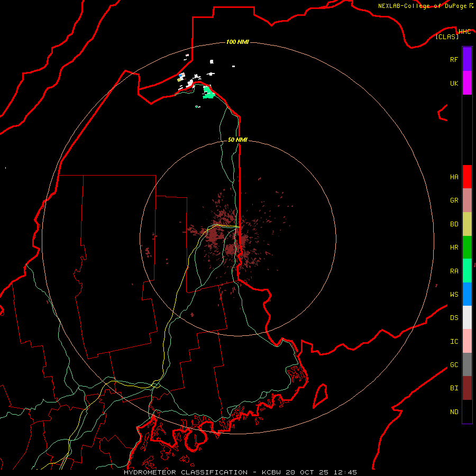Screen dimensions: 476x476
Task: Select the BD yellow legend swatch
Action: pyautogui.click(x=467, y=224)
